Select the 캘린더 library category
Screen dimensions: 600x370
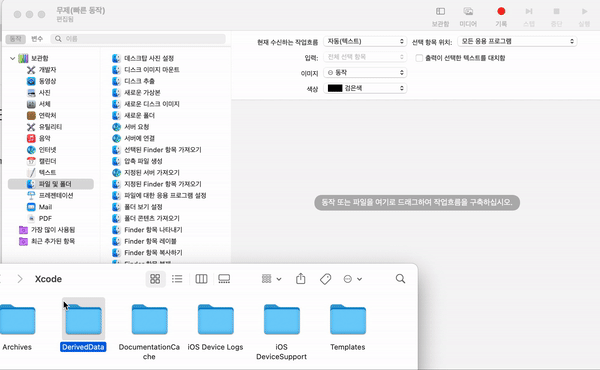[x=47, y=161]
